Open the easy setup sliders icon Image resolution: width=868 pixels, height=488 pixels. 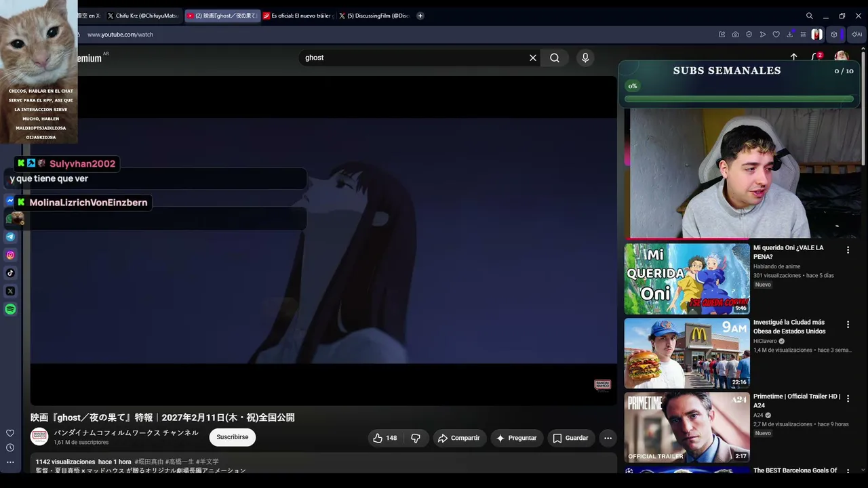803,35
